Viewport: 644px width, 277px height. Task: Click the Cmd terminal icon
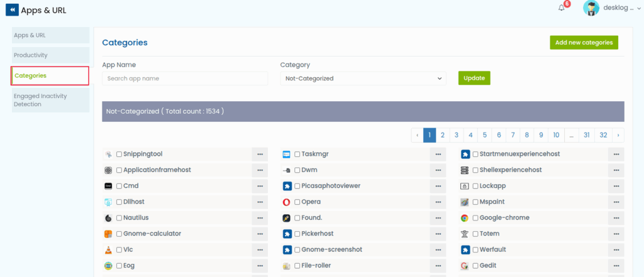point(108,186)
